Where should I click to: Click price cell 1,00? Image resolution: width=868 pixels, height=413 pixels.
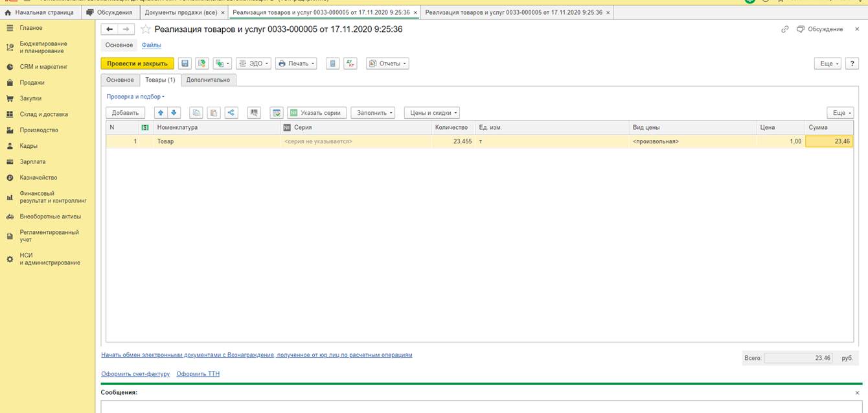[781, 141]
